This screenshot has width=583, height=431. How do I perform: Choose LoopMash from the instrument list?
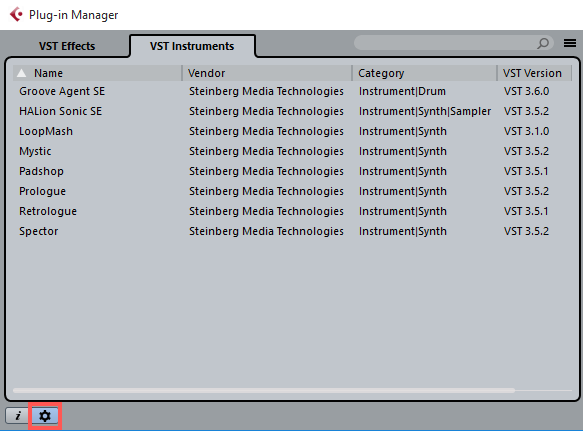[292, 131]
